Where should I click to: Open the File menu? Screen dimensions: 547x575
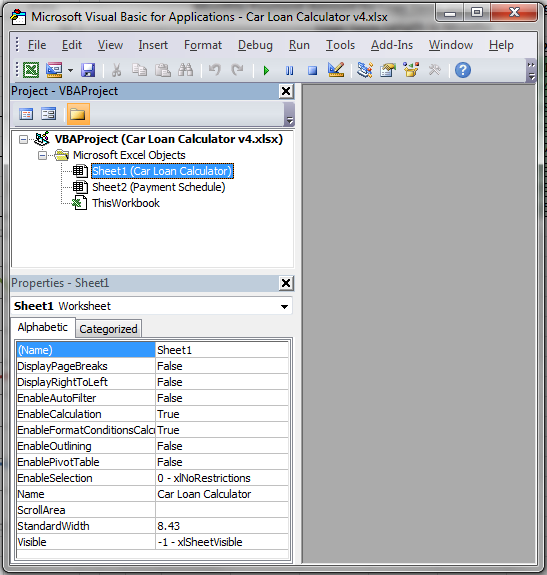[x=37, y=45]
